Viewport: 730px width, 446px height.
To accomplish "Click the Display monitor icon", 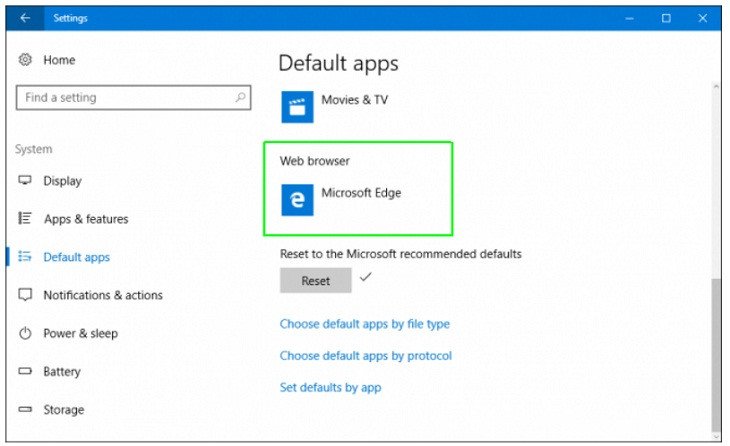I will coord(25,181).
